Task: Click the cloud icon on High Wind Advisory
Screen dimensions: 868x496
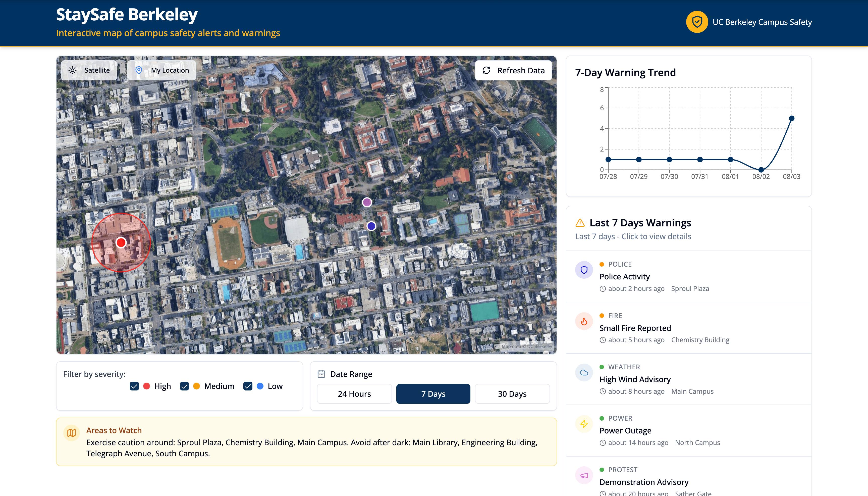Action: [584, 372]
